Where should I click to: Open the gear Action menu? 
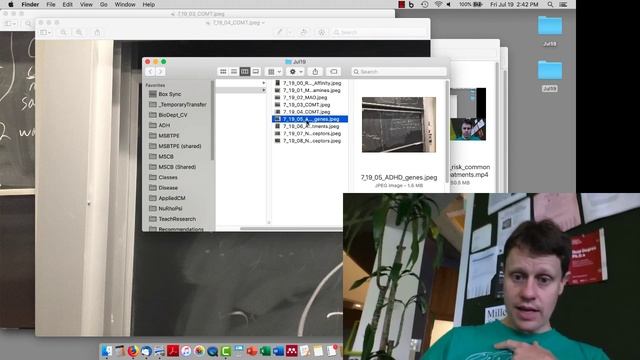click(296, 71)
